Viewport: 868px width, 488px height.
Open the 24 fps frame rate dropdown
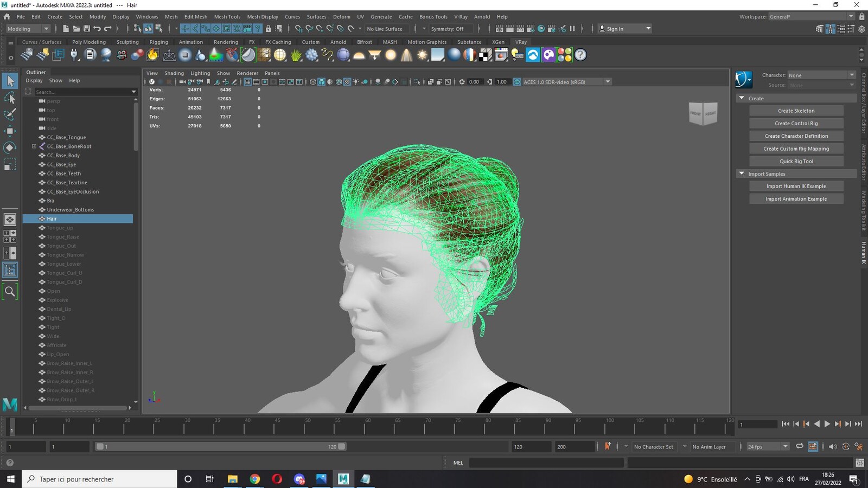tap(768, 446)
